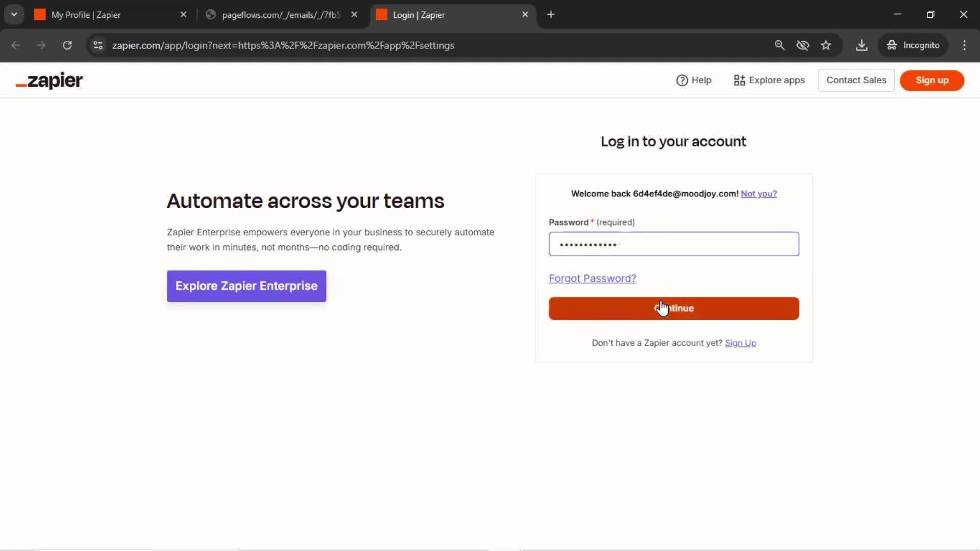Image resolution: width=980 pixels, height=551 pixels.
Task: Open the Chrome three-dot menu
Action: pyautogui.click(x=964, y=45)
